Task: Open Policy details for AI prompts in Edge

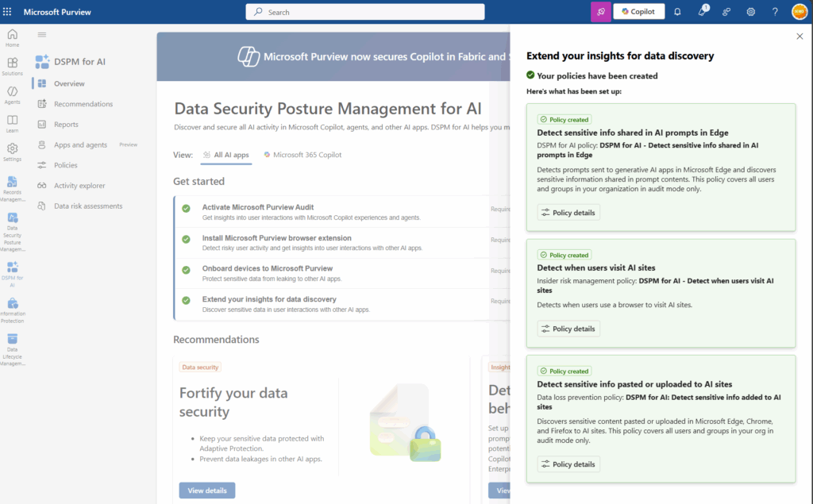Action: click(x=568, y=213)
